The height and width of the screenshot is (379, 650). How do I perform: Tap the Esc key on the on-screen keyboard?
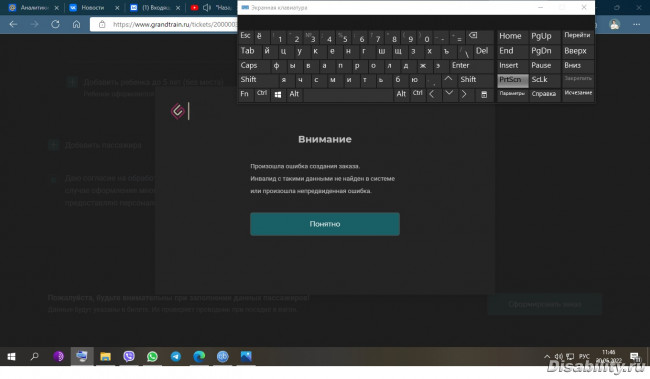(x=245, y=36)
